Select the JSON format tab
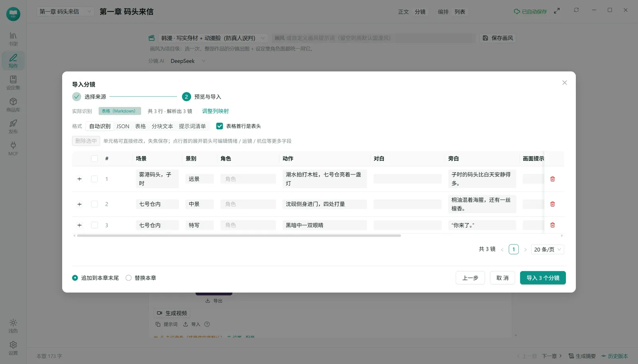The width and height of the screenshot is (638, 364). 123,126
